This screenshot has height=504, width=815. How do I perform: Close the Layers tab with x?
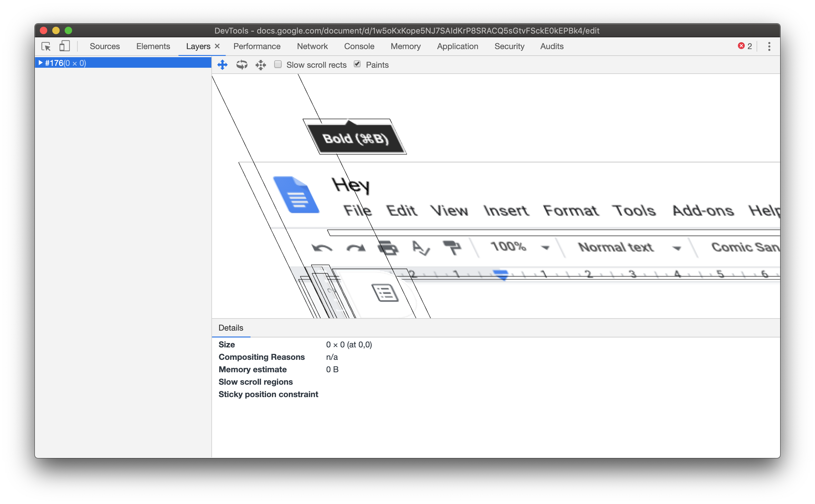217,46
